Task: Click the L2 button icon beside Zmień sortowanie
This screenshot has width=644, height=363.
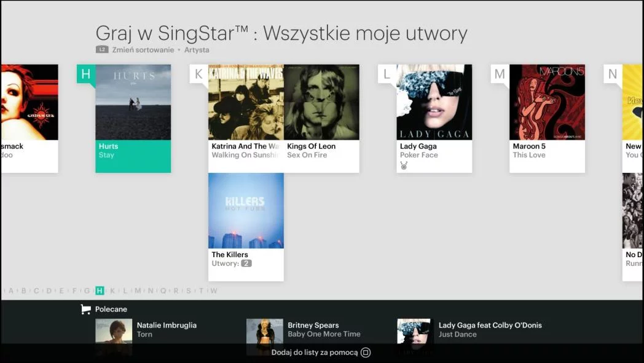Action: 102,49
